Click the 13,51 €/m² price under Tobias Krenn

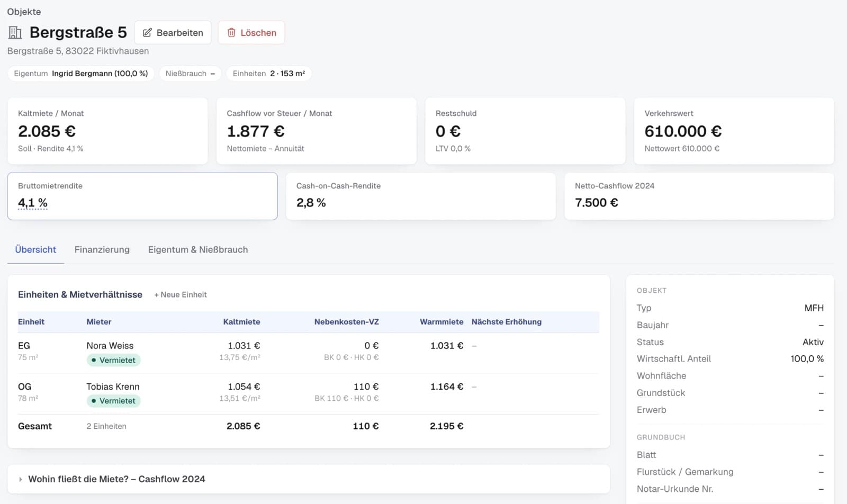coord(240,398)
